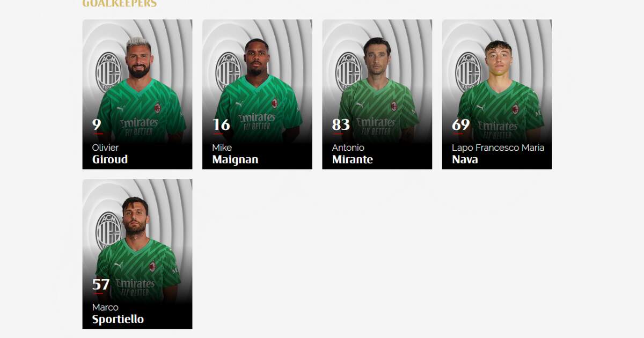Open Mike Maignan's player card

tap(257, 94)
